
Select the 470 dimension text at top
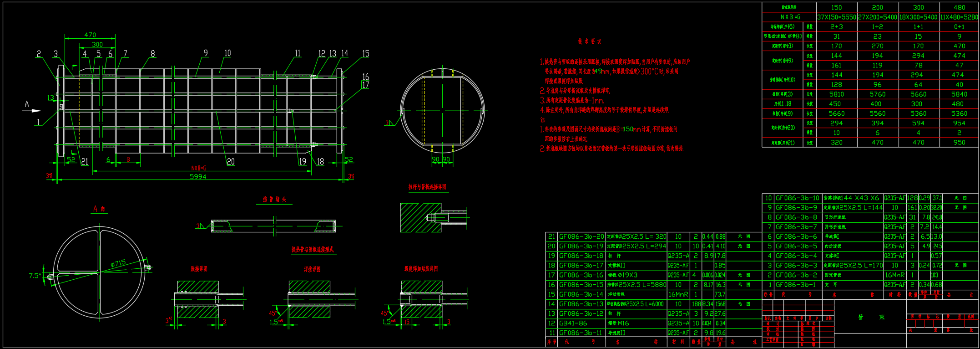(x=90, y=35)
